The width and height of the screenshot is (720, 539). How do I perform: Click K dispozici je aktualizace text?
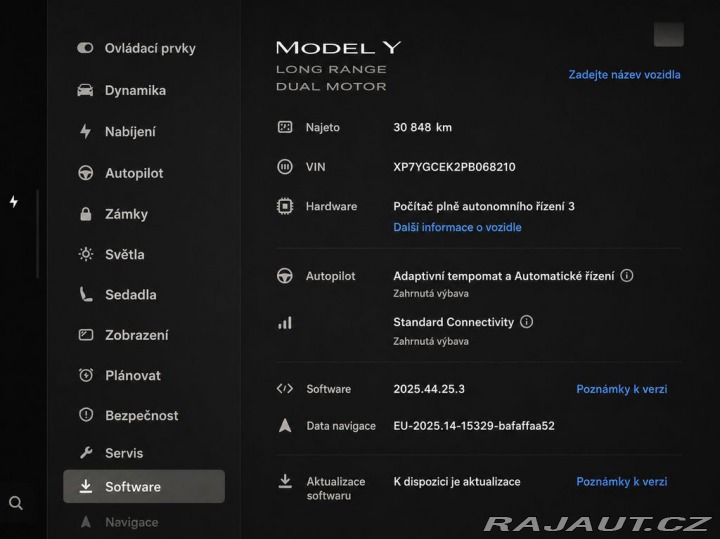click(457, 482)
